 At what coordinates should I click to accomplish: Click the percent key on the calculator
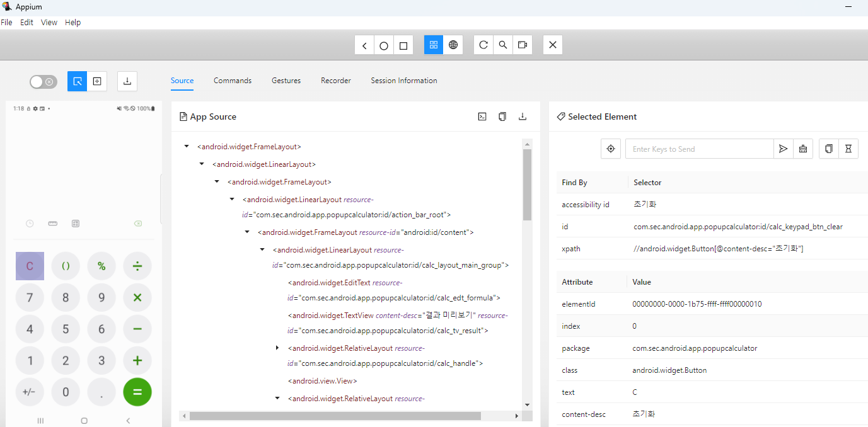[101, 266]
